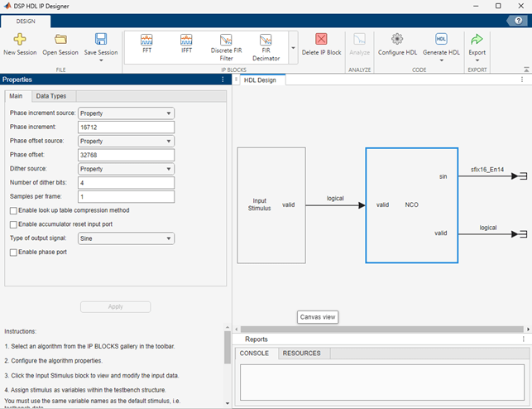Click the Phase offset input field
532x409 pixels.
tap(126, 155)
